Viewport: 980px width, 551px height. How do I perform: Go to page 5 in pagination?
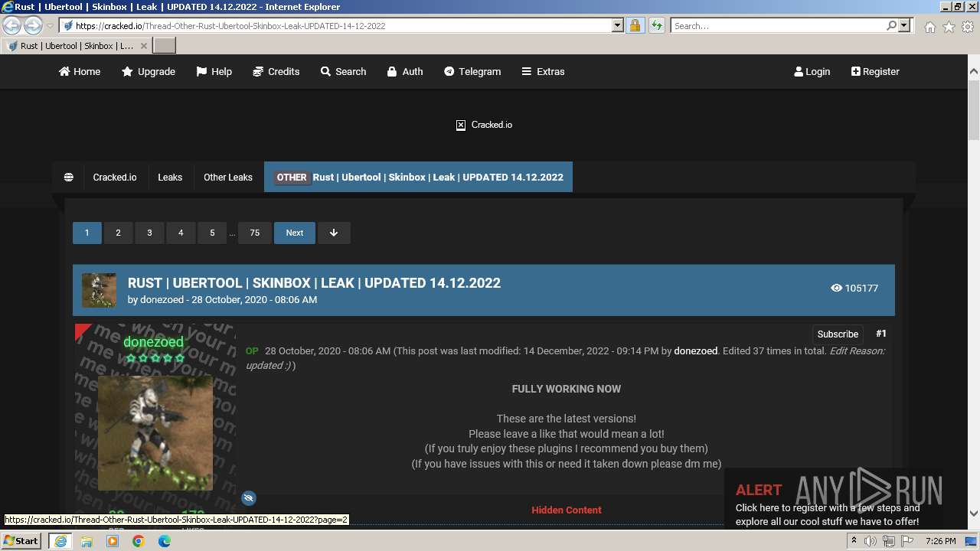click(x=212, y=233)
